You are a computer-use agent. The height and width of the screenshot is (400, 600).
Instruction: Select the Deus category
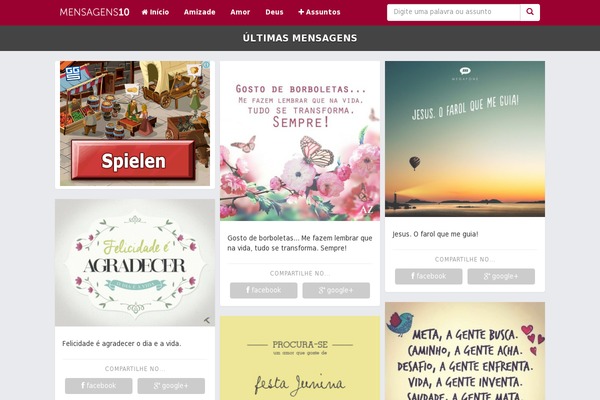(274, 12)
